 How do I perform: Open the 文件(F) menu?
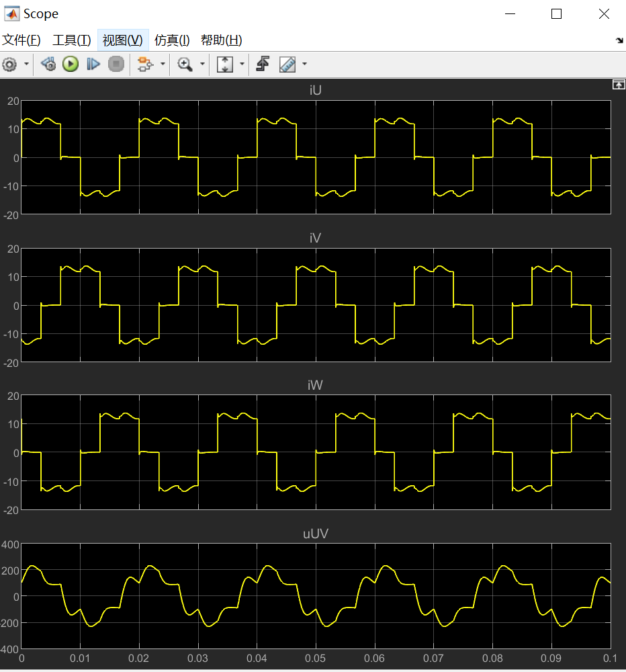pos(21,40)
